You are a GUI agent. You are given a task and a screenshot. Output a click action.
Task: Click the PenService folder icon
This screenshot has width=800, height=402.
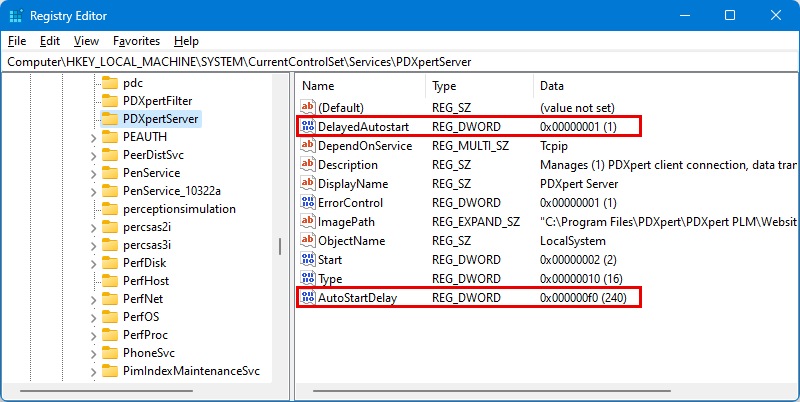tap(110, 173)
